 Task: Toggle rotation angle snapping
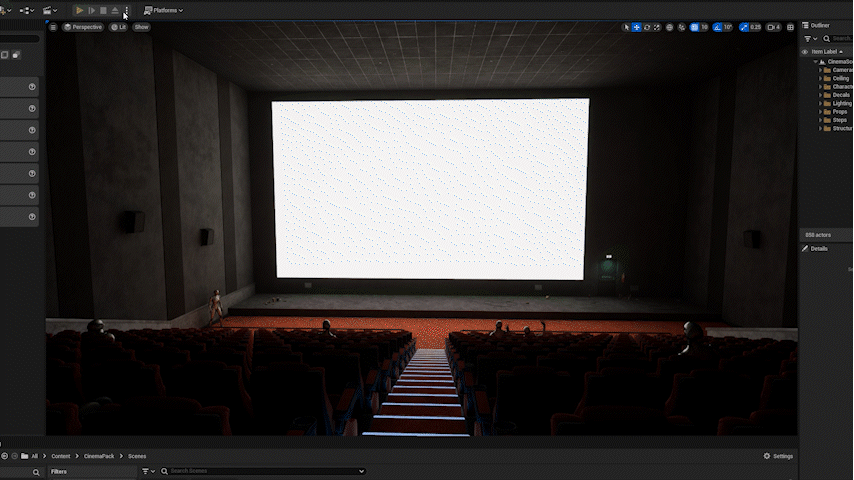pos(716,27)
